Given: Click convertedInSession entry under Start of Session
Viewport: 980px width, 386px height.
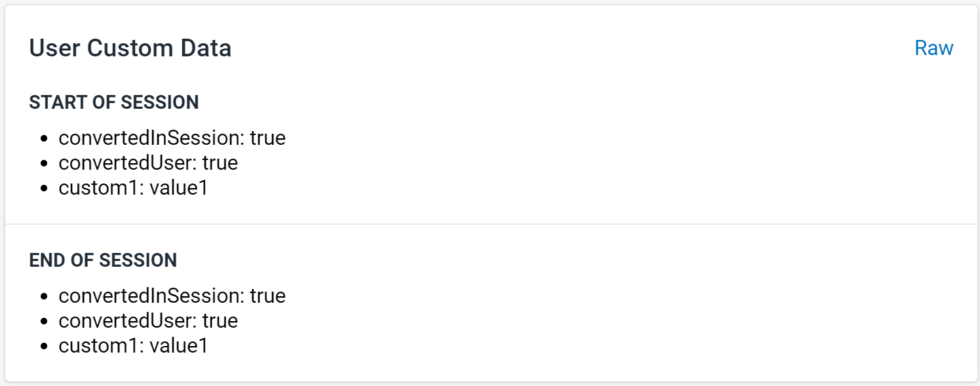Looking at the screenshot, I should tap(172, 138).
